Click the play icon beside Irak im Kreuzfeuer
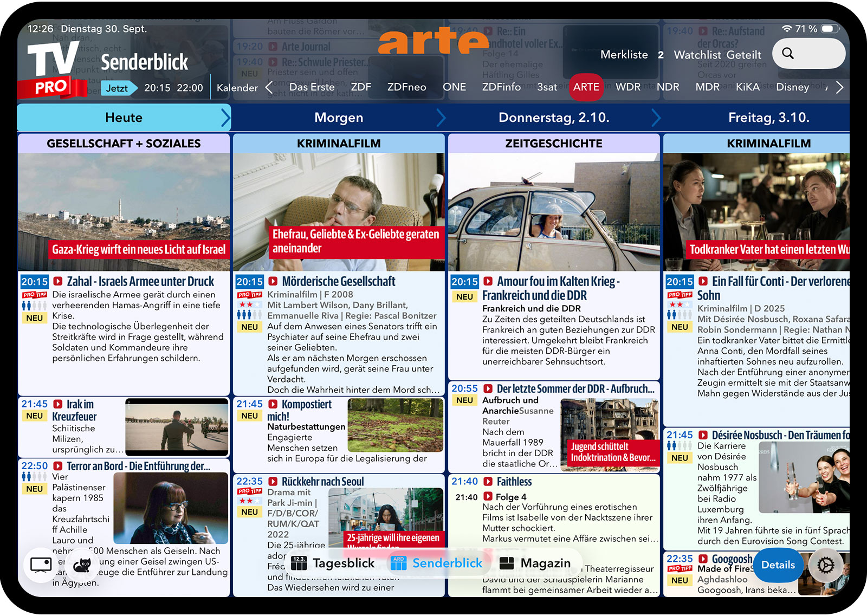Viewport: 867px width, 616px height. pyautogui.click(x=58, y=404)
